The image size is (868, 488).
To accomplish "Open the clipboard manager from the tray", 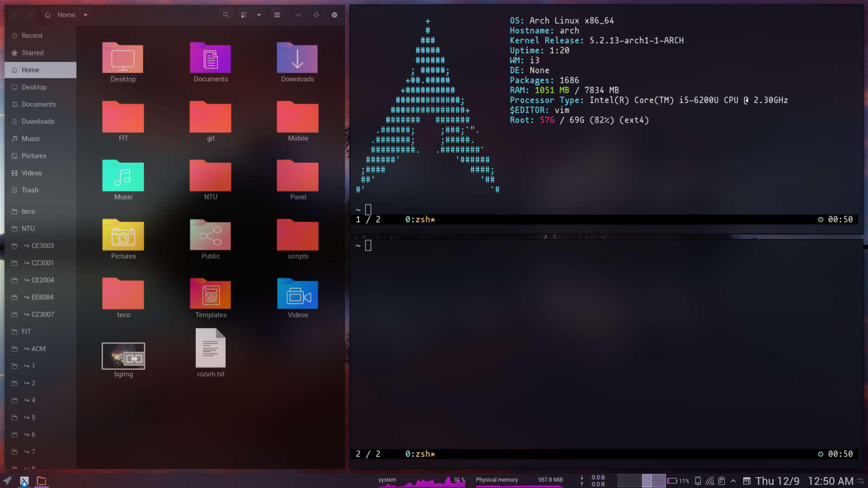I will (722, 480).
